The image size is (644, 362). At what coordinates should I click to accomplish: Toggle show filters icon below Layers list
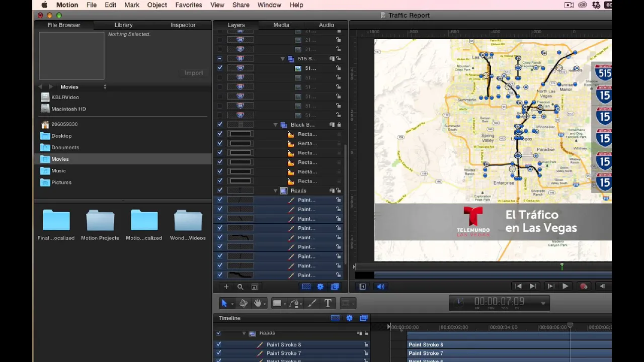(335, 287)
